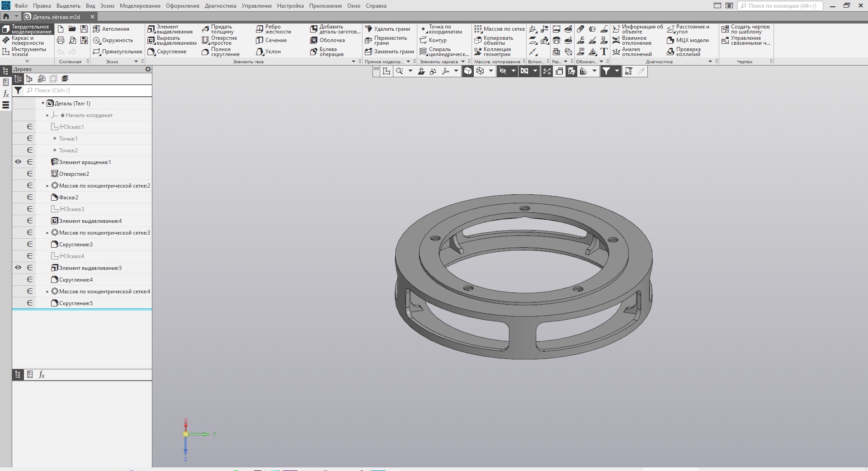The height and width of the screenshot is (471, 868).
Task: Measure with Расстояние и угол tool
Action: pyautogui.click(x=688, y=29)
